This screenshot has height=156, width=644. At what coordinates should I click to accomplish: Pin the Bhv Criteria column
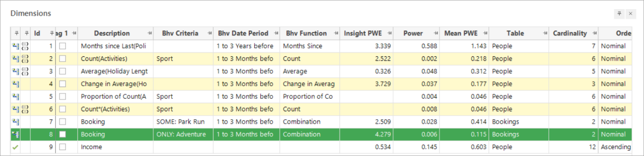point(209,33)
